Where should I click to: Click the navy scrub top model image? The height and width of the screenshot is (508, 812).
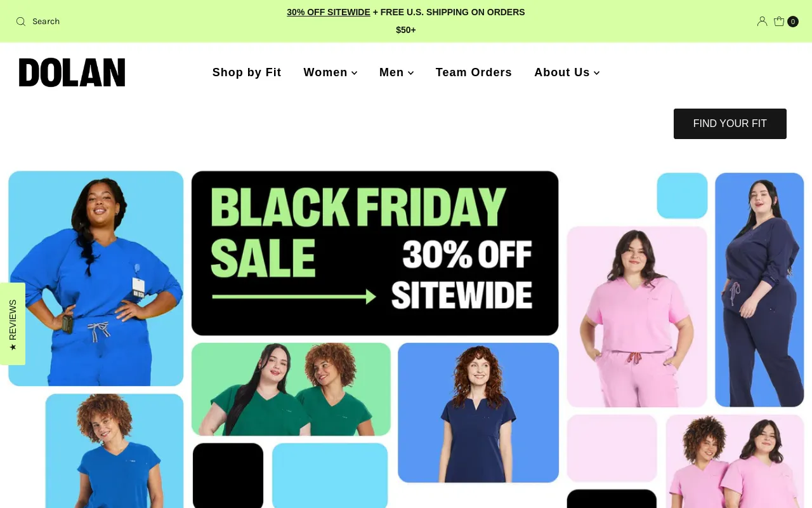click(x=478, y=413)
